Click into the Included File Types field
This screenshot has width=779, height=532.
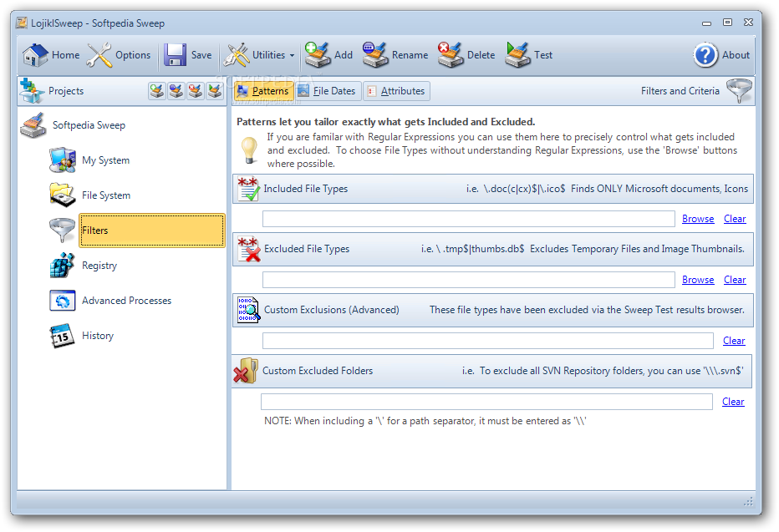[469, 219]
